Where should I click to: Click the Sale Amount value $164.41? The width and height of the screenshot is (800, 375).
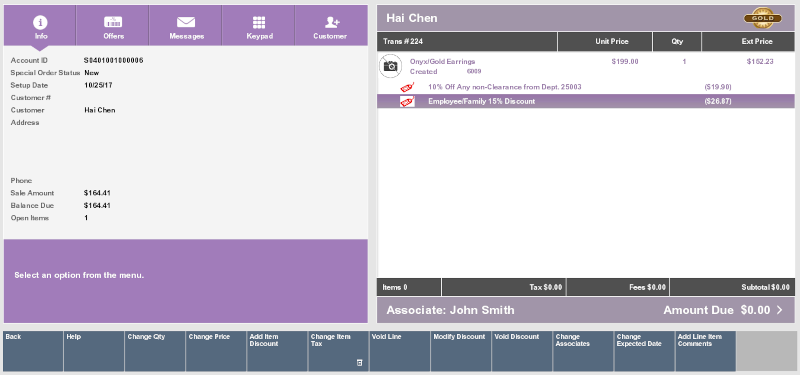pos(97,193)
